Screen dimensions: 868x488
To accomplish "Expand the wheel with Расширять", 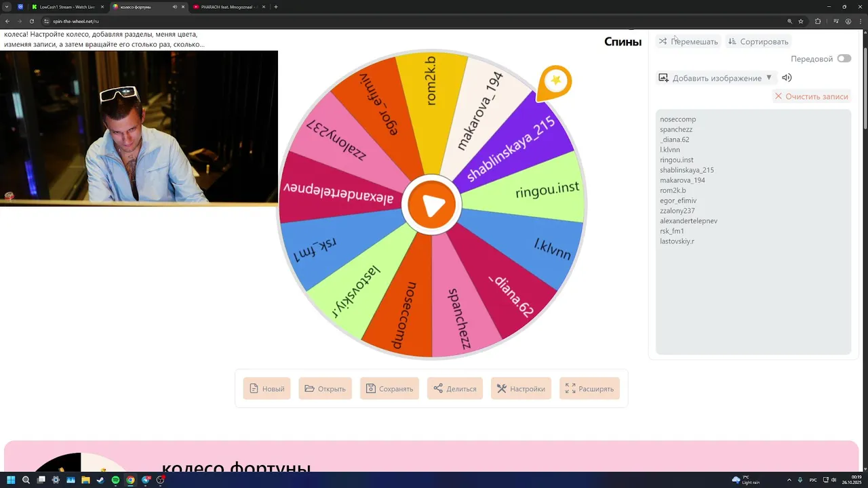I will 589,388.
